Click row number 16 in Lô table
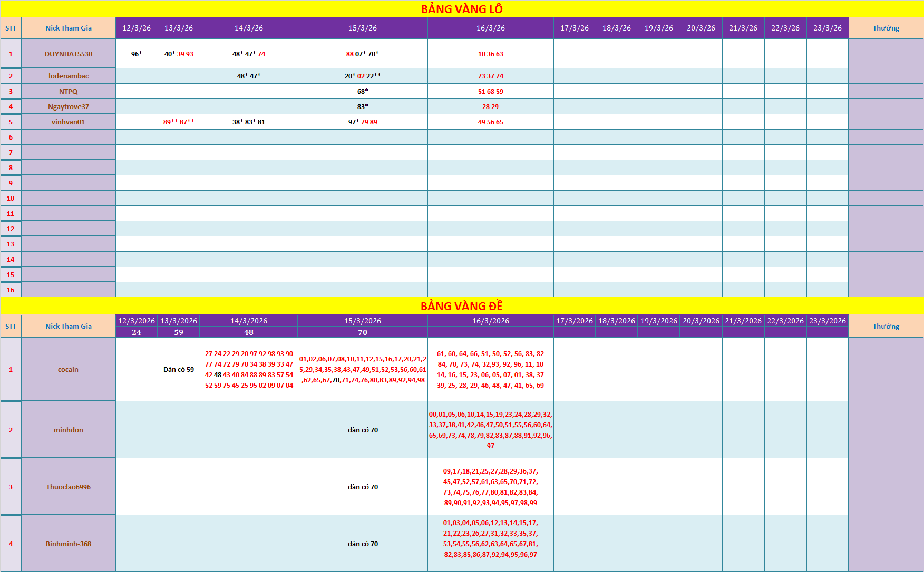The image size is (924, 572). [11, 290]
